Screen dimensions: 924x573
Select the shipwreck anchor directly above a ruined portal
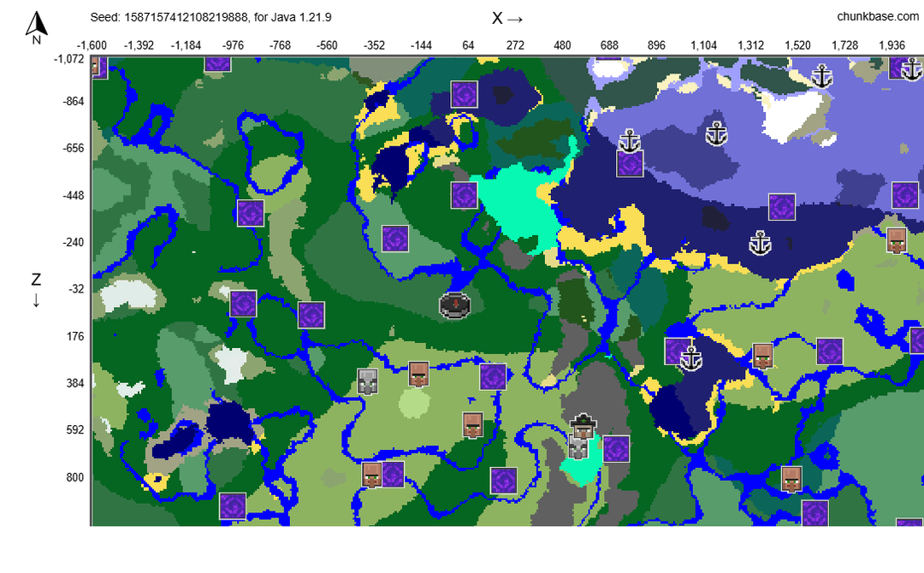click(630, 139)
